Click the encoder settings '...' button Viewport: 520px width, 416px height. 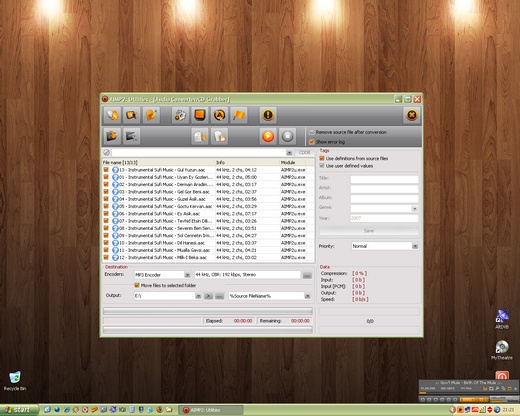307,275
